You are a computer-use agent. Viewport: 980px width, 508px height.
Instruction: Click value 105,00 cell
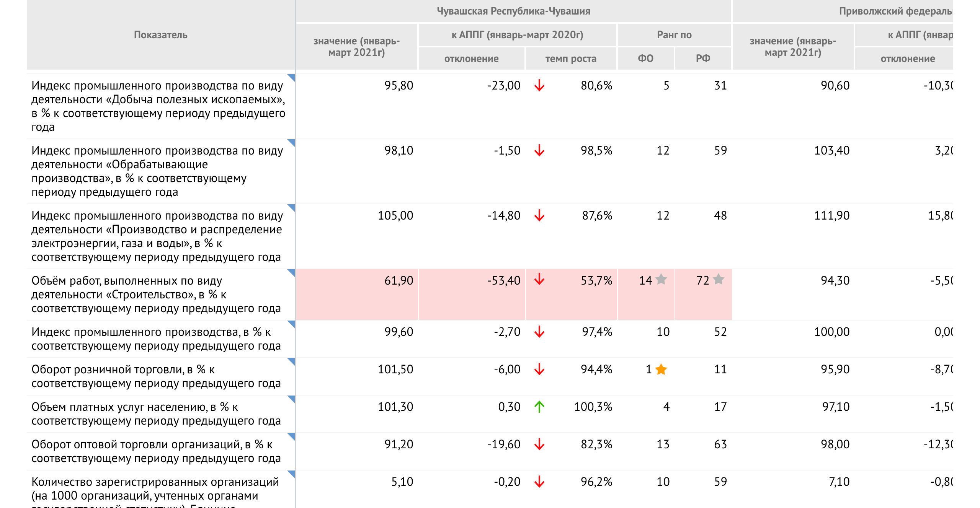coord(357,236)
